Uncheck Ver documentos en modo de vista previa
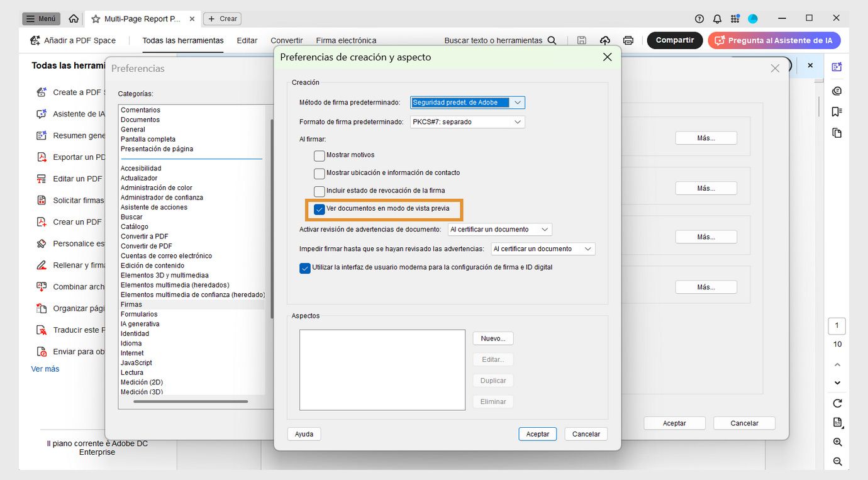The image size is (868, 480). (319, 208)
